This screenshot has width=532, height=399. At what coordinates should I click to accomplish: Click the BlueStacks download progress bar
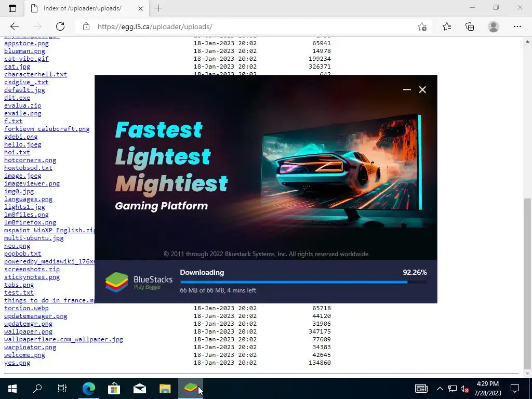pos(303,282)
